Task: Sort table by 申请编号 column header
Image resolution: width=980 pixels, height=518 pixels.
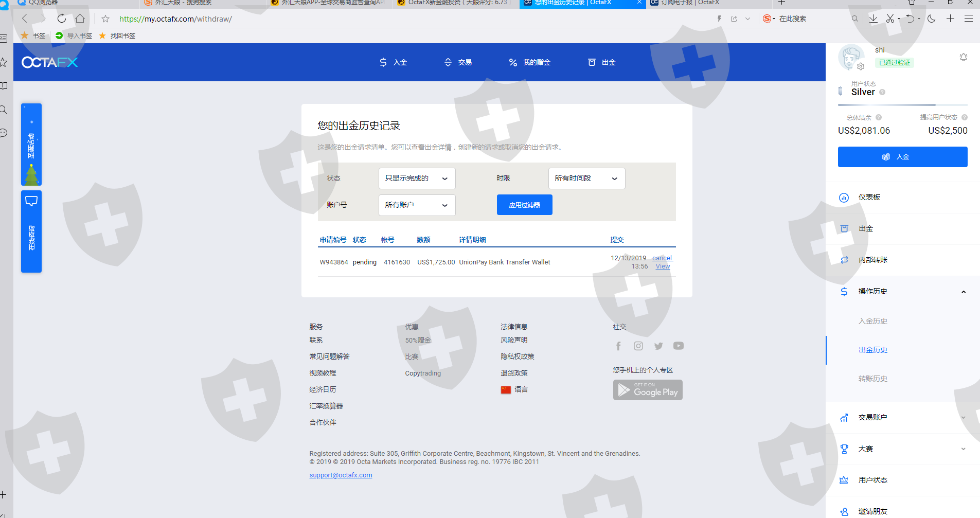Action: tap(333, 240)
